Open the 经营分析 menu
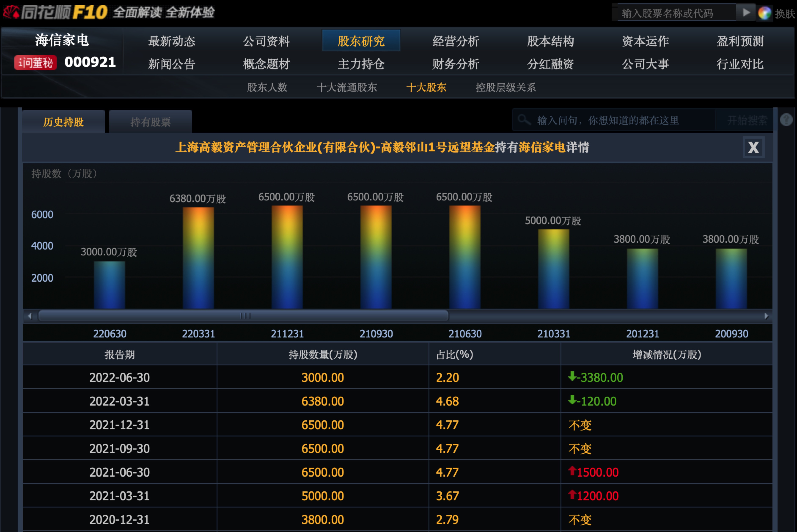The width and height of the screenshot is (797, 532). pos(456,41)
